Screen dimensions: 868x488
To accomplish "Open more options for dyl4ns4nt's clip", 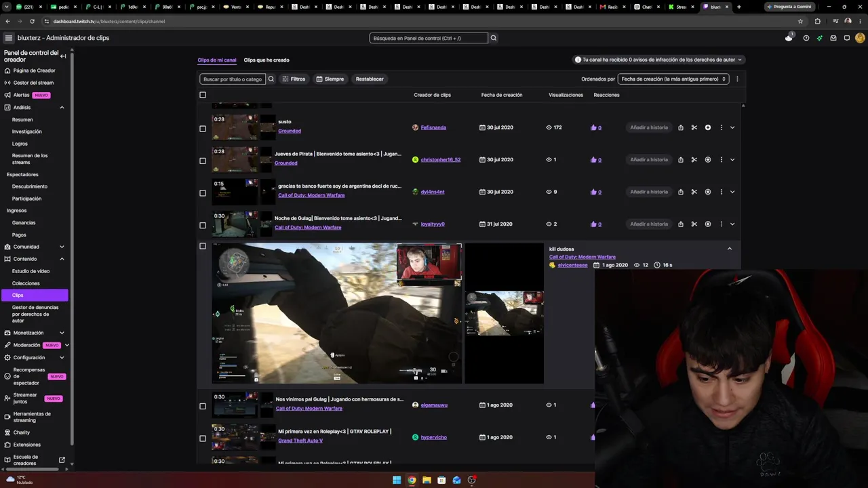I will point(722,192).
